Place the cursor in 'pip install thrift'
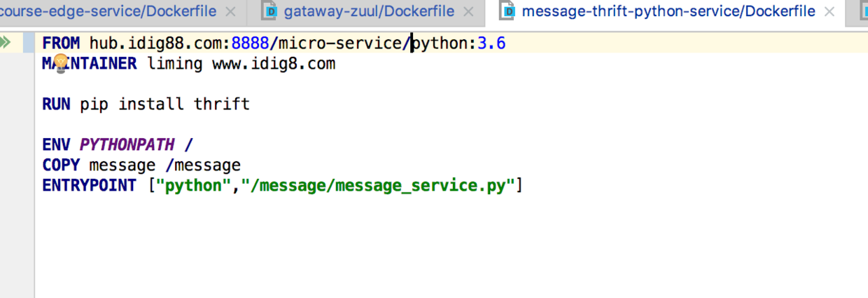Viewport: 868px width, 298px height. [x=164, y=104]
